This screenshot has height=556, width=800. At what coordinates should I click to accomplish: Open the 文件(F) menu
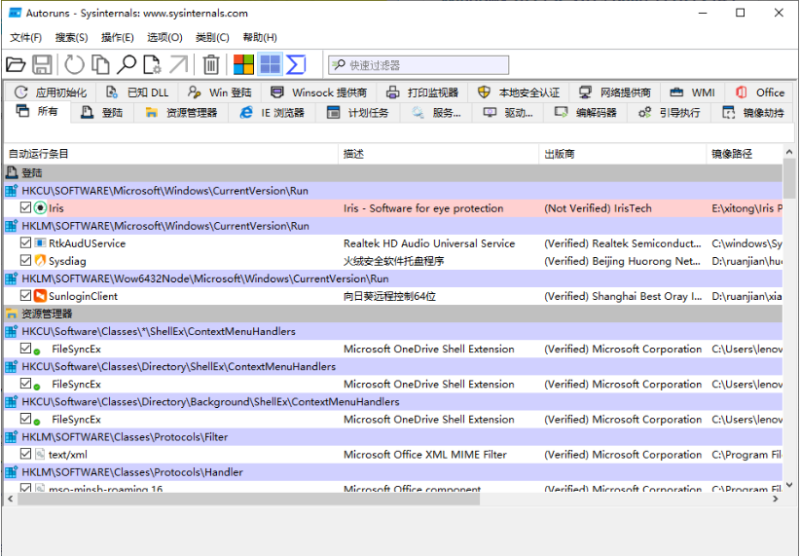(x=26, y=37)
